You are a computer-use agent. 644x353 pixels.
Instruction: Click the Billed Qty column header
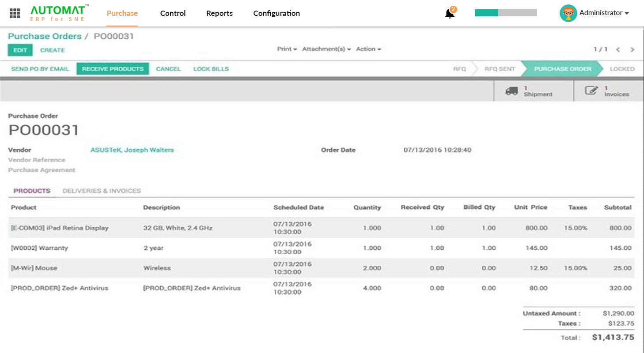point(479,207)
